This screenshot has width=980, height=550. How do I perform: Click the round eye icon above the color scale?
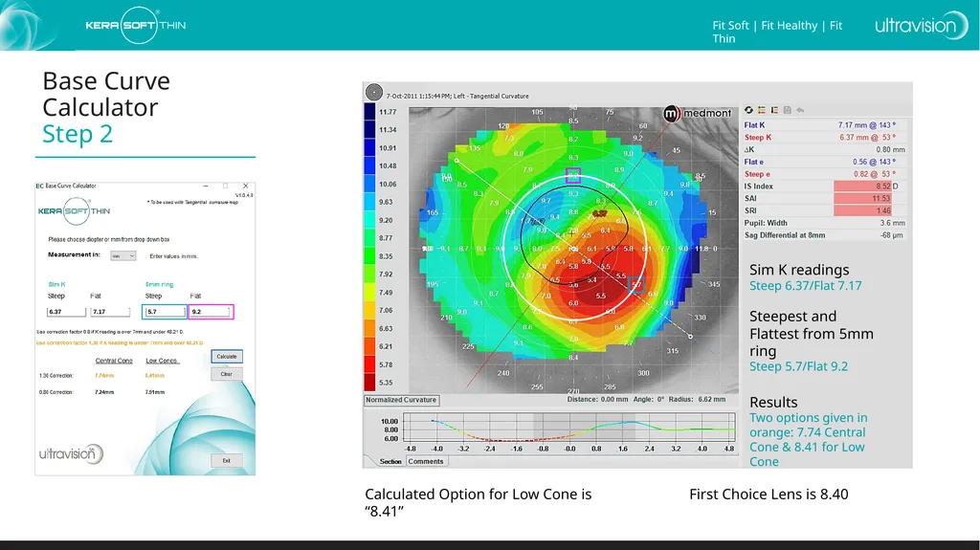coord(374,93)
